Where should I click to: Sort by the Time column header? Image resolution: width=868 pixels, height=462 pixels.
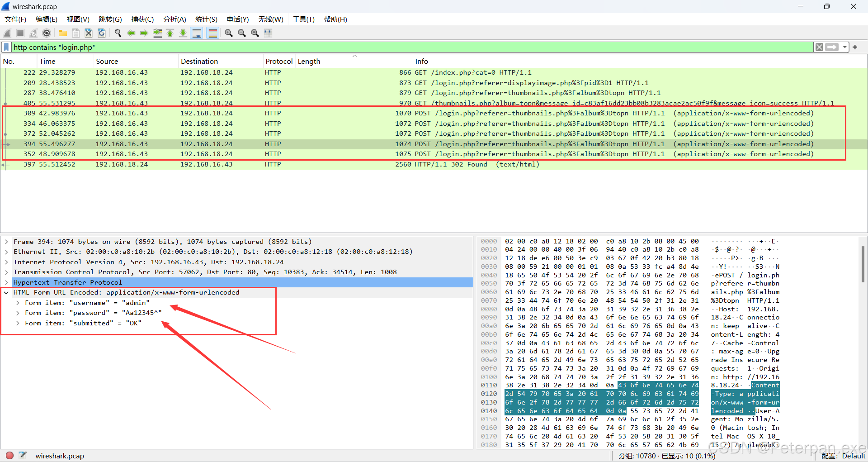(x=65, y=61)
